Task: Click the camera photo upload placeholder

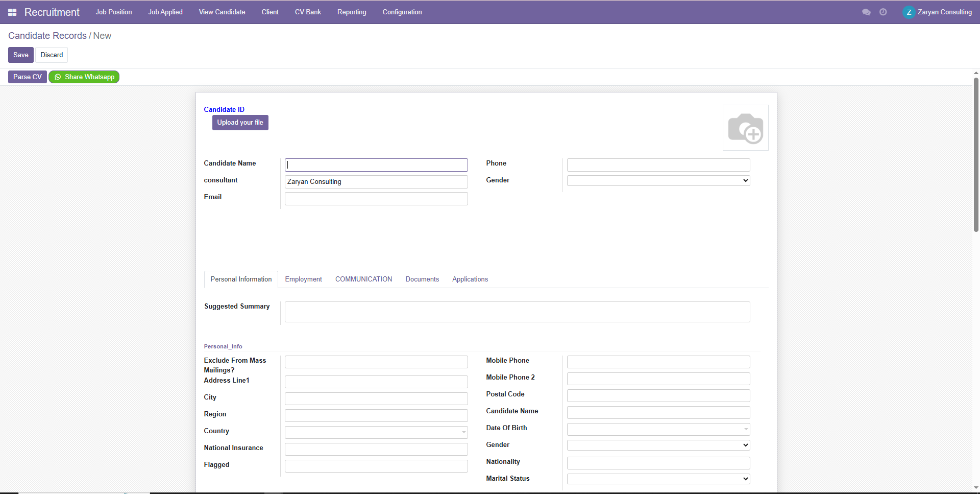Action: click(x=745, y=128)
